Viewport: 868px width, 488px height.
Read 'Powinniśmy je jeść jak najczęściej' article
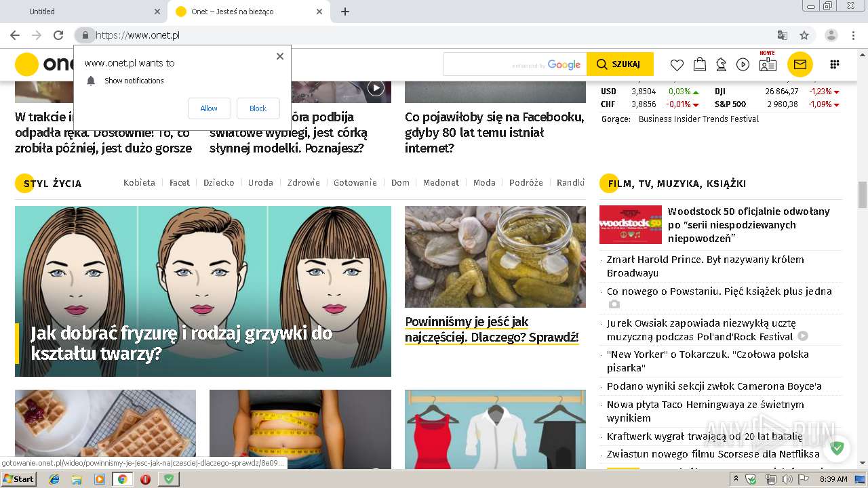492,329
